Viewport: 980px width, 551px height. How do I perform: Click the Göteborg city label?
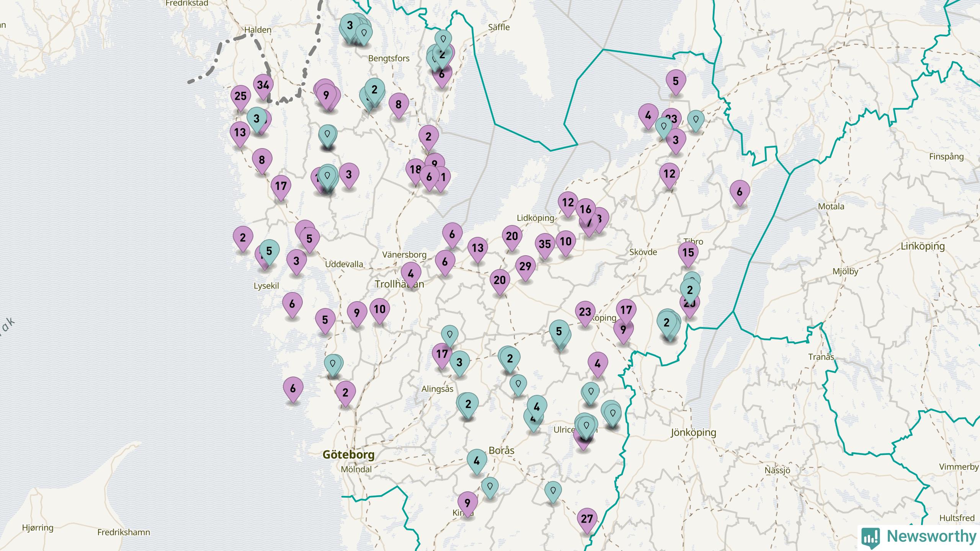tap(348, 455)
